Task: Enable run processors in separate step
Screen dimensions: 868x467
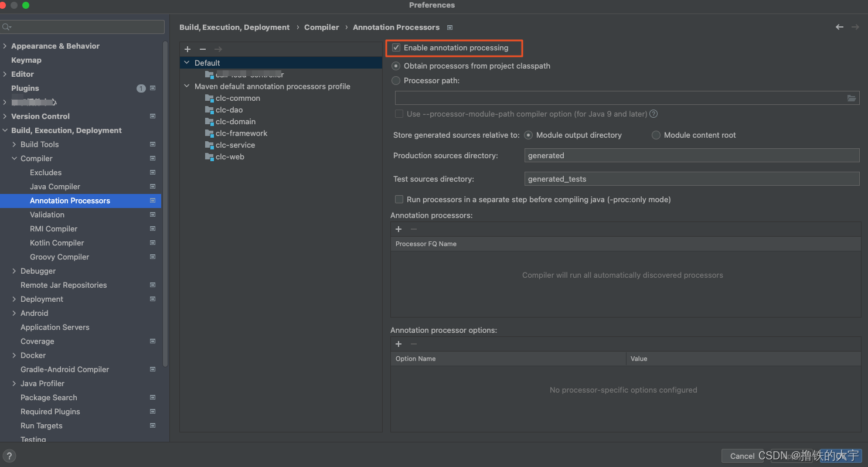Action: tap(399, 200)
